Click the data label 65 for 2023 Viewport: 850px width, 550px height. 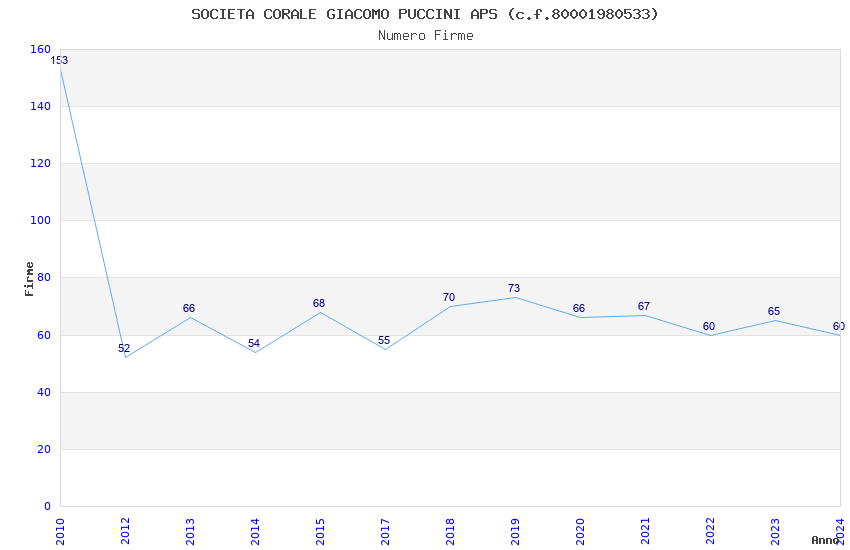coord(774,311)
